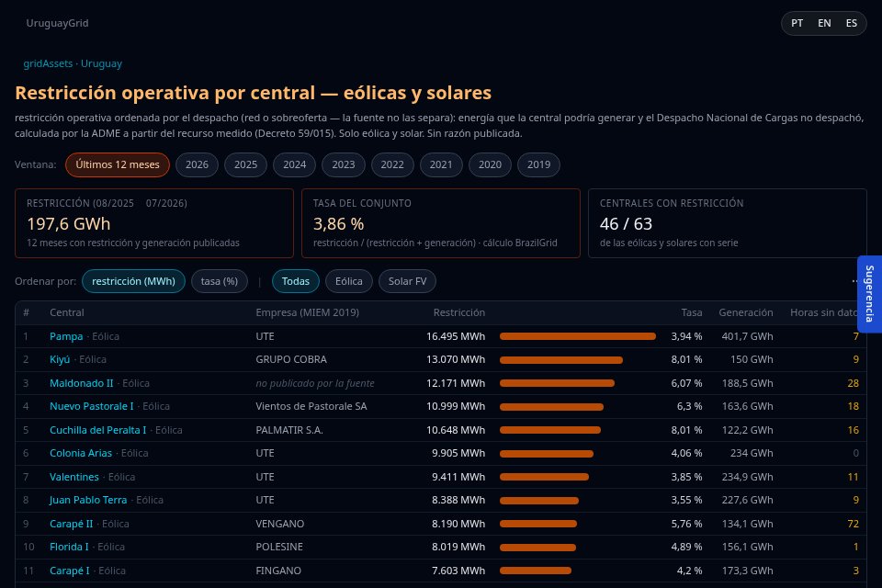Click the no publicado por la fuente cell

pyautogui.click(x=315, y=383)
